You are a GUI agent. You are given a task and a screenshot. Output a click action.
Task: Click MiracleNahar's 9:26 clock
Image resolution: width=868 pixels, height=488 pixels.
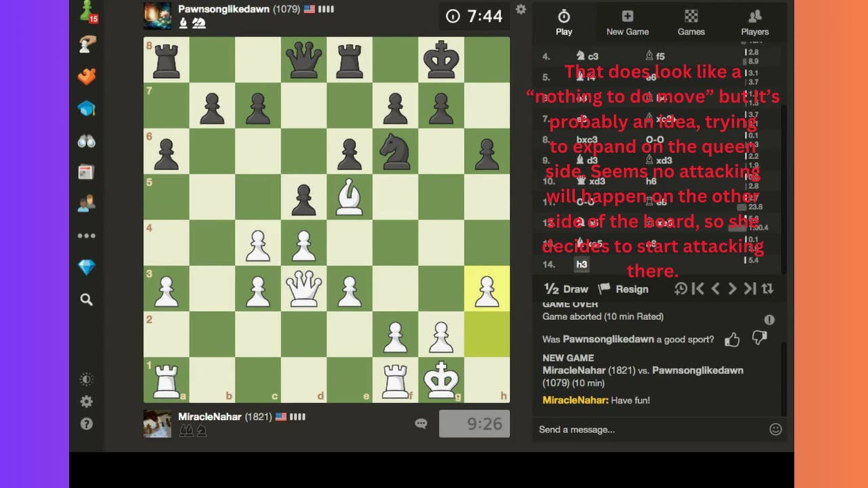pos(474,424)
